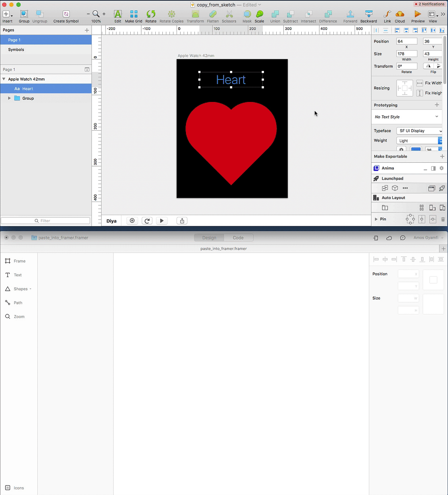448x495 pixels.
Task: Click the text color swatch next to Weight
Action: [x=416, y=149]
